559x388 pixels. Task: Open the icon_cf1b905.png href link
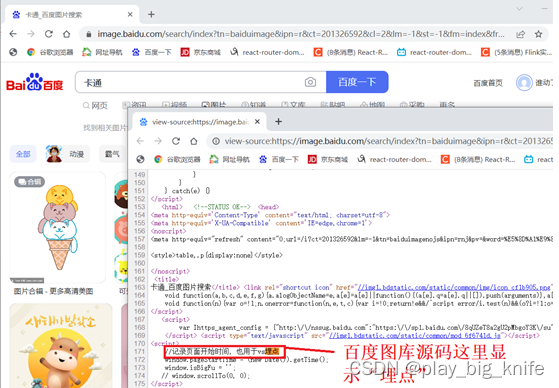(454, 287)
